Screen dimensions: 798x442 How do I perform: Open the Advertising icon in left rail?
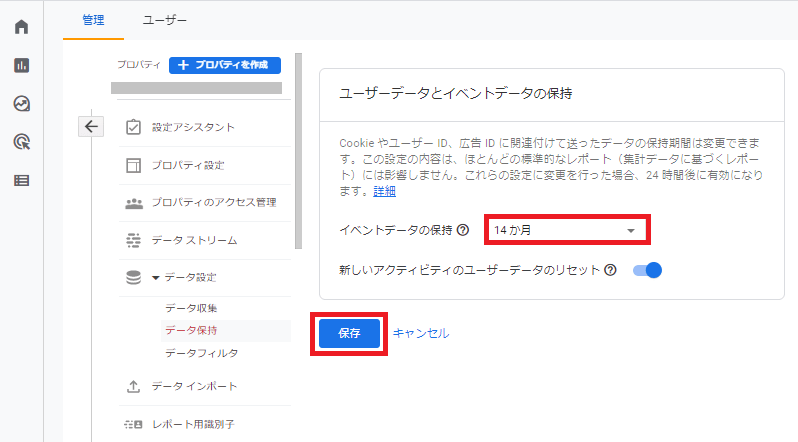21,142
